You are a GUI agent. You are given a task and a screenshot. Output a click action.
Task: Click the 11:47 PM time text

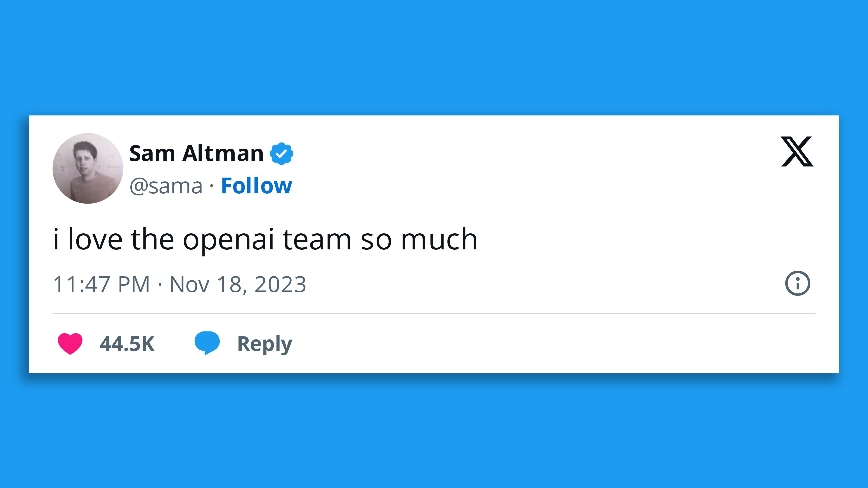pos(101,284)
